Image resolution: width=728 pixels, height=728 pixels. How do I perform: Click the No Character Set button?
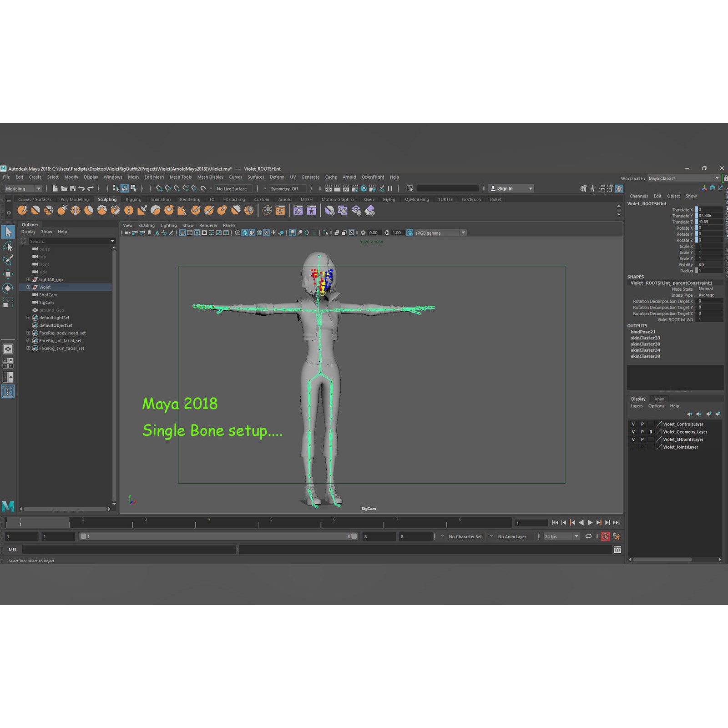tap(465, 536)
